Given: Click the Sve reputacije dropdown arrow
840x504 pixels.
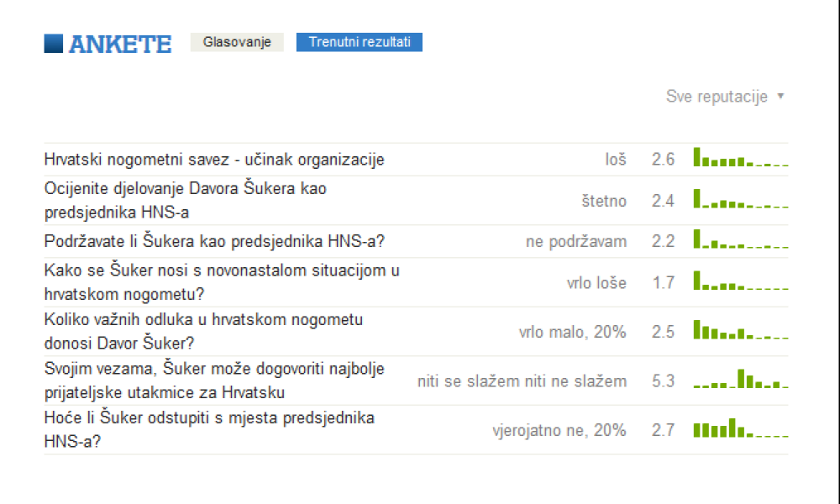Looking at the screenshot, I should [x=780, y=96].
